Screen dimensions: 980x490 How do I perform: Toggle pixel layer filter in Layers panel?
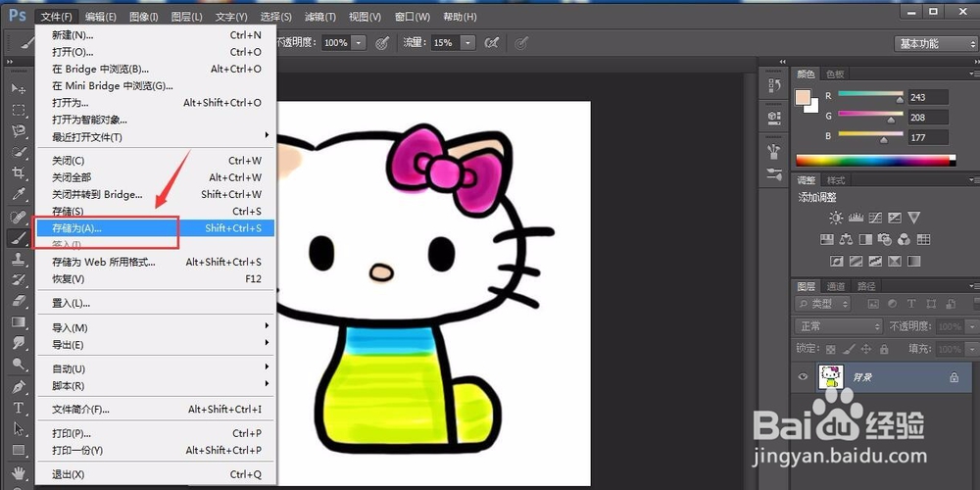[x=874, y=304]
